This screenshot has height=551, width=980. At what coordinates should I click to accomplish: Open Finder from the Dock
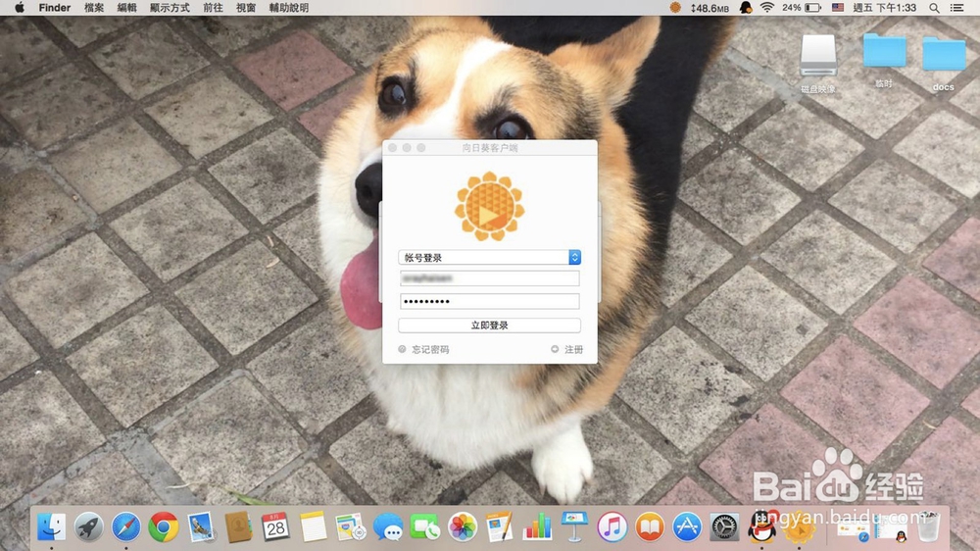(51, 526)
